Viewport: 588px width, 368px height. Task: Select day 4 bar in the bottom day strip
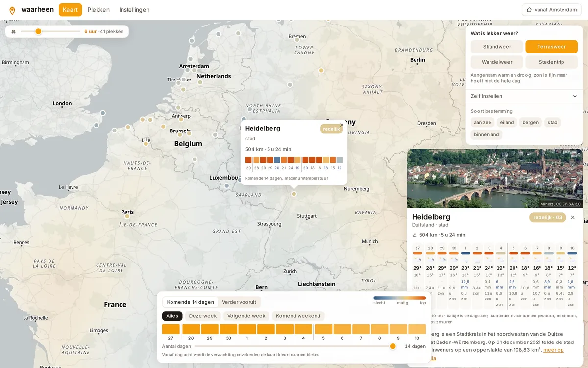click(304, 329)
